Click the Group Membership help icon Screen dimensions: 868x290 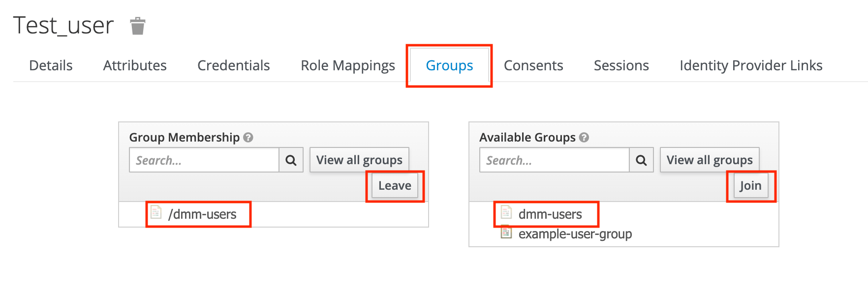point(248,138)
